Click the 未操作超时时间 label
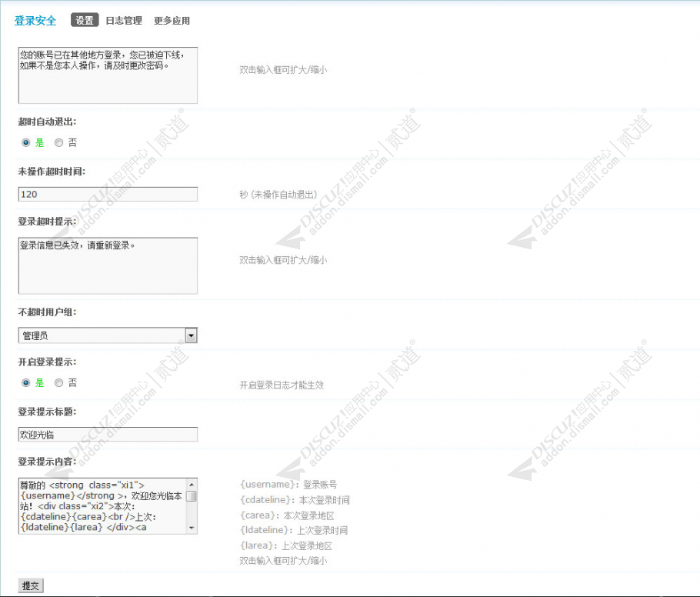This screenshot has height=597, width=700. (x=52, y=172)
